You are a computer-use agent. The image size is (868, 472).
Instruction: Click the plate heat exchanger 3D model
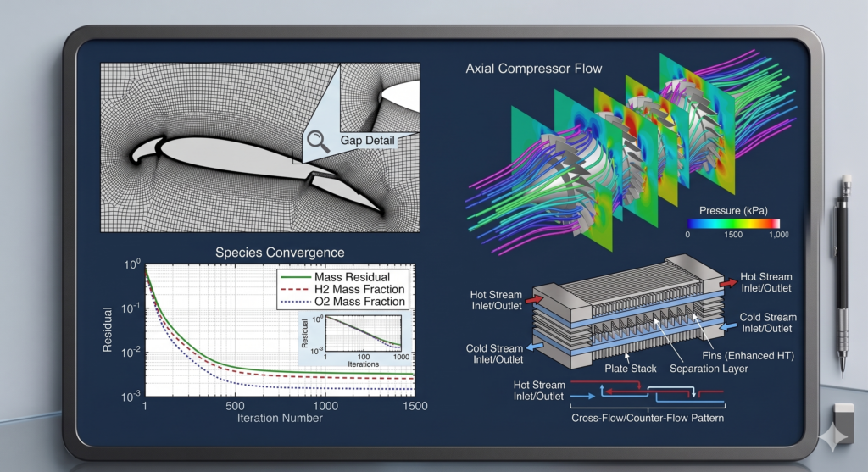[628, 310]
